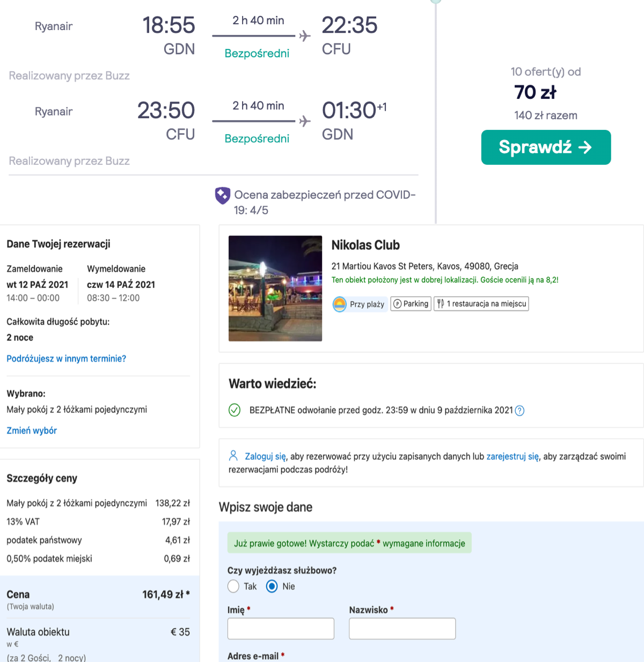Click the Parking P icon
Image resolution: width=644 pixels, height=662 pixels.
(x=398, y=304)
